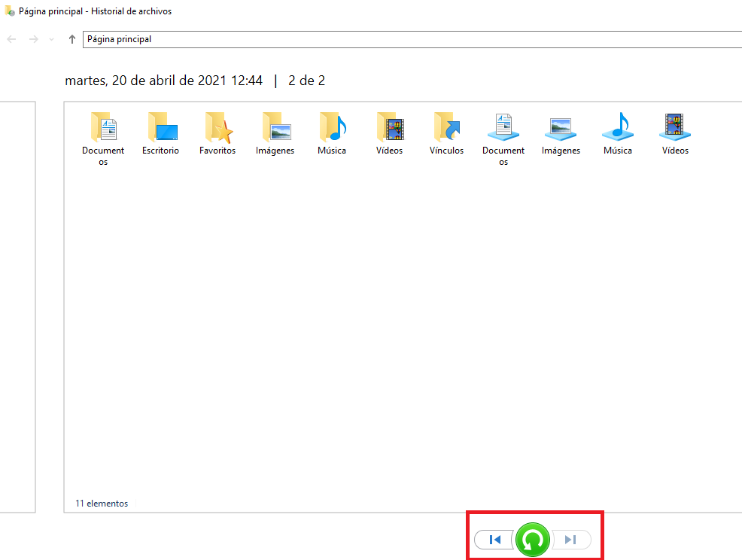Click the File History title bar icon

point(9,11)
